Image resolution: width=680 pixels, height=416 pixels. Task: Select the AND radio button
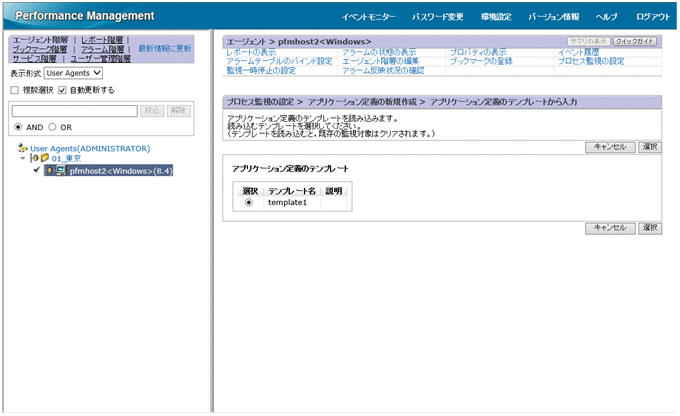click(18, 127)
